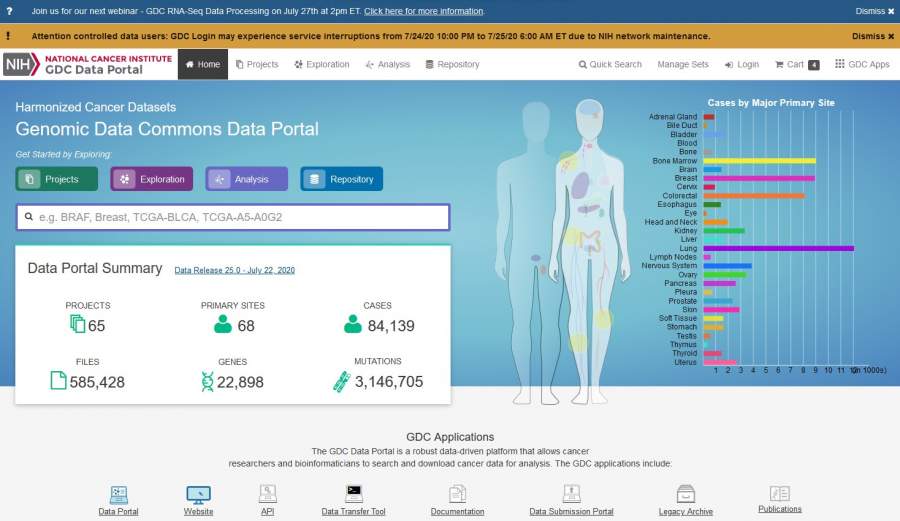Open the Repository navigation tab
This screenshot has width=900, height=521.
click(x=452, y=64)
